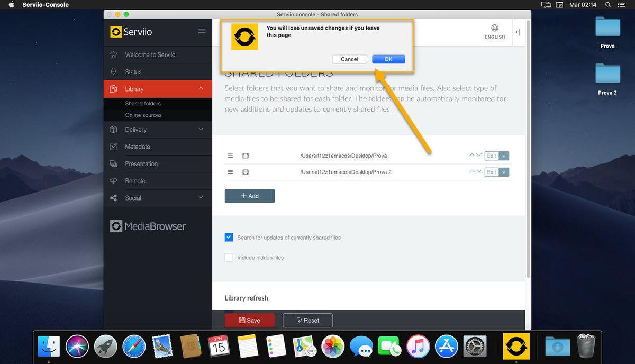This screenshot has height=364, width=635.
Task: Click the Metadata pencil icon
Action: (x=113, y=147)
